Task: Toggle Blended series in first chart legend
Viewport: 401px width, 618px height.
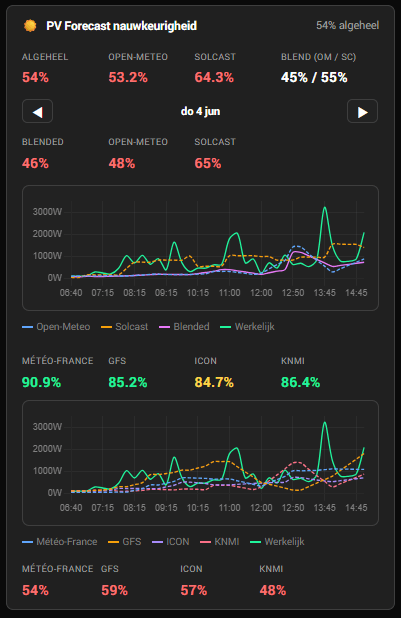Action: pyautogui.click(x=184, y=327)
